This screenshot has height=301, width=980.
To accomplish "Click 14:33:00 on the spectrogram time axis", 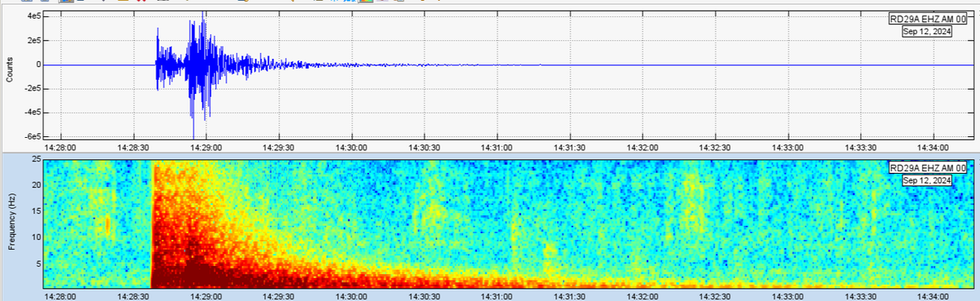I will tap(787, 296).
